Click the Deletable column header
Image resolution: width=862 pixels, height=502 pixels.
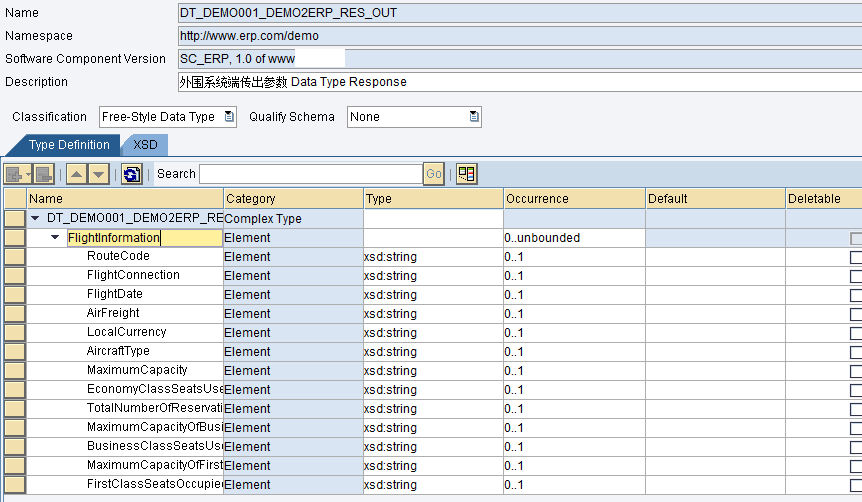point(824,198)
